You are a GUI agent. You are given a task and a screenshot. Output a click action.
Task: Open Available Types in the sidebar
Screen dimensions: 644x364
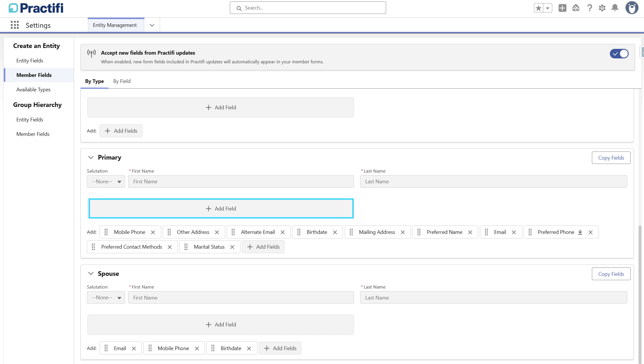[x=33, y=90]
